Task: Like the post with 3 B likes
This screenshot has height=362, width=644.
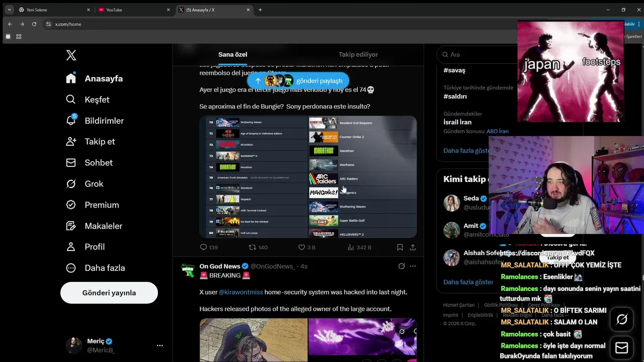Action: (x=306, y=247)
